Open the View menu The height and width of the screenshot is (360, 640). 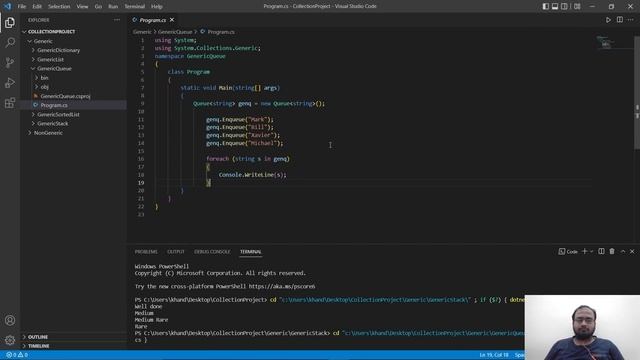point(82,7)
